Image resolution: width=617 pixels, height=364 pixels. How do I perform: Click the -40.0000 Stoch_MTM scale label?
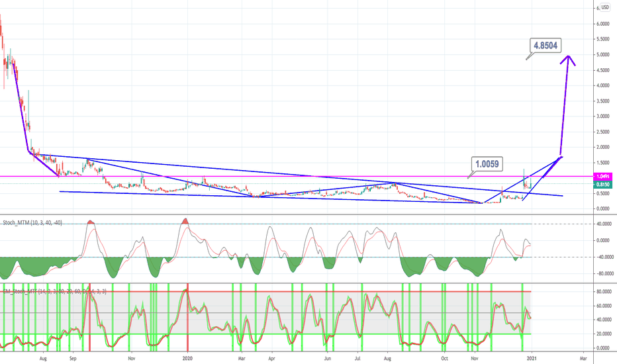tap(605, 257)
